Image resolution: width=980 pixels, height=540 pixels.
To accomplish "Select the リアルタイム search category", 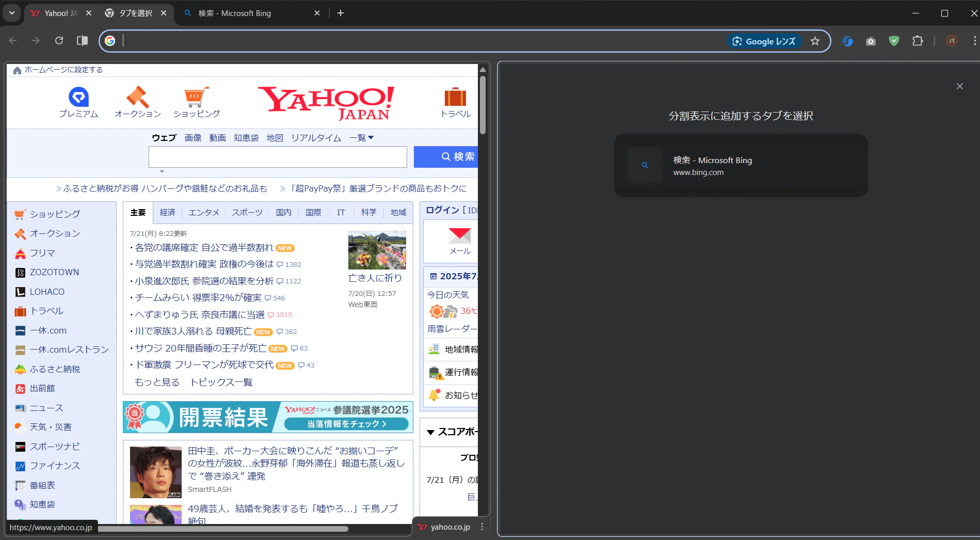I will [316, 138].
